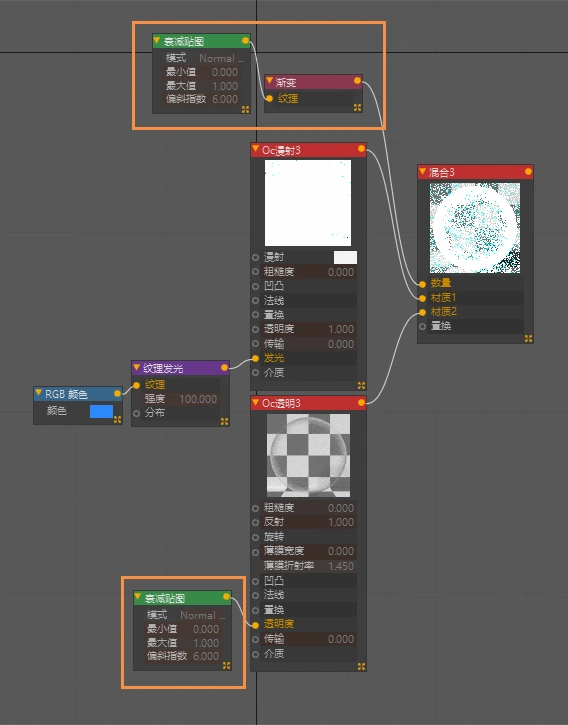Collapse the RGB 颜色 node triangle
The image size is (568, 725).
click(x=38, y=393)
